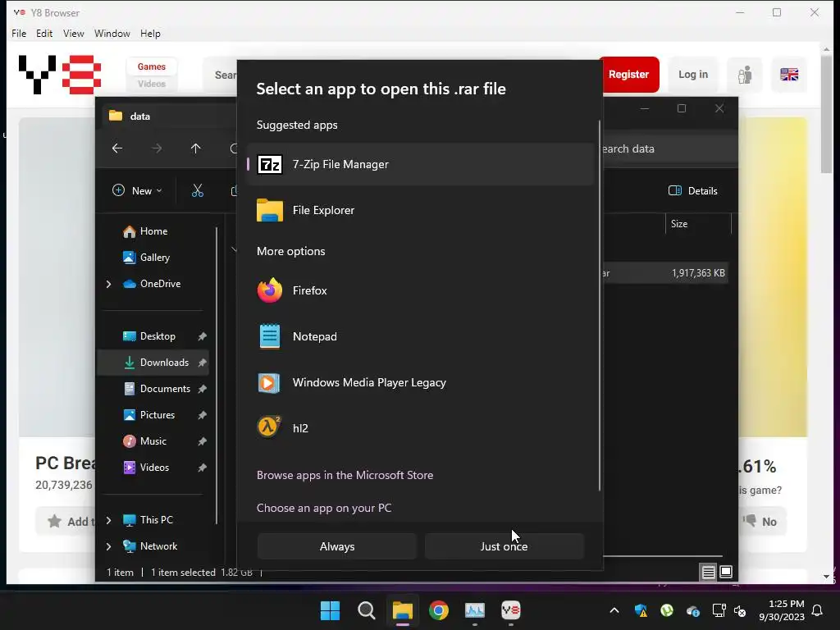Image resolution: width=840 pixels, height=630 pixels.
Task: Expand the OneDrive tree node
Action: [x=109, y=284]
